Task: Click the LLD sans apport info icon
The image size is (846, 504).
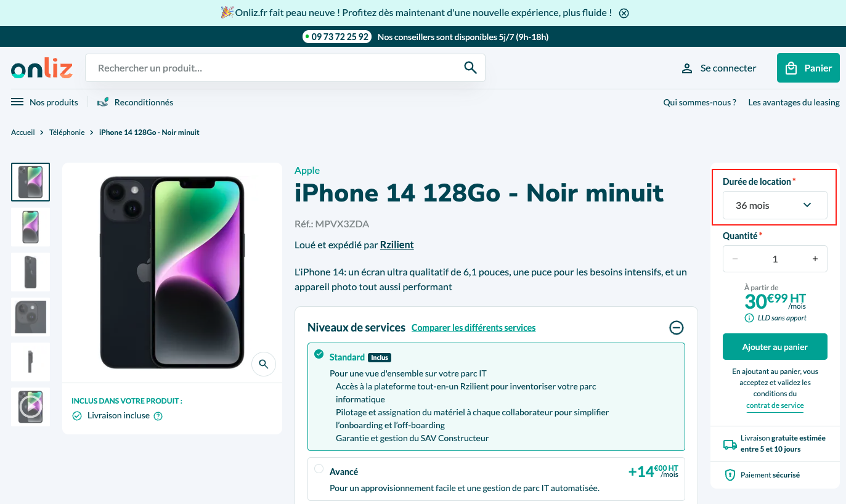Action: [x=749, y=318]
